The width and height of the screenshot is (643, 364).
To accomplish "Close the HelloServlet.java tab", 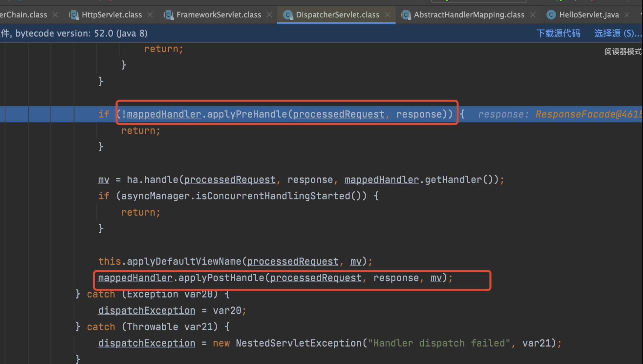I will click(x=627, y=15).
